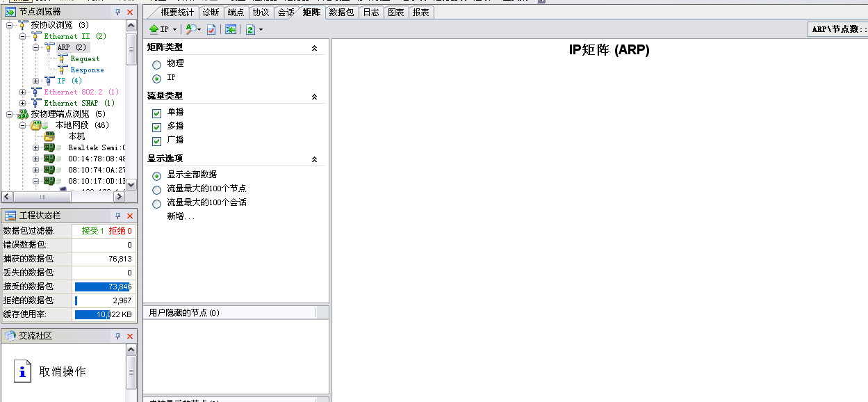Screen dimensions: 868x402
Task: Collapse the 流量类型 section
Action: tap(315, 96)
